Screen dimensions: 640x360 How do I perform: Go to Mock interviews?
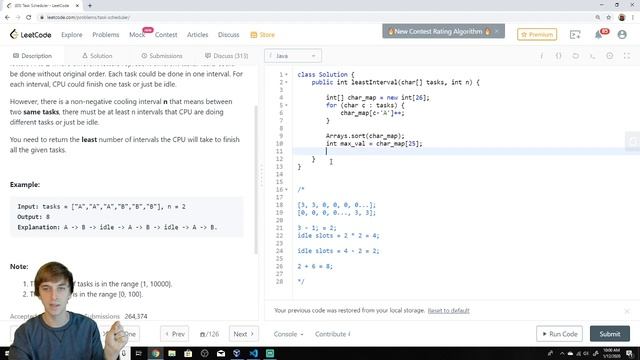(x=137, y=35)
